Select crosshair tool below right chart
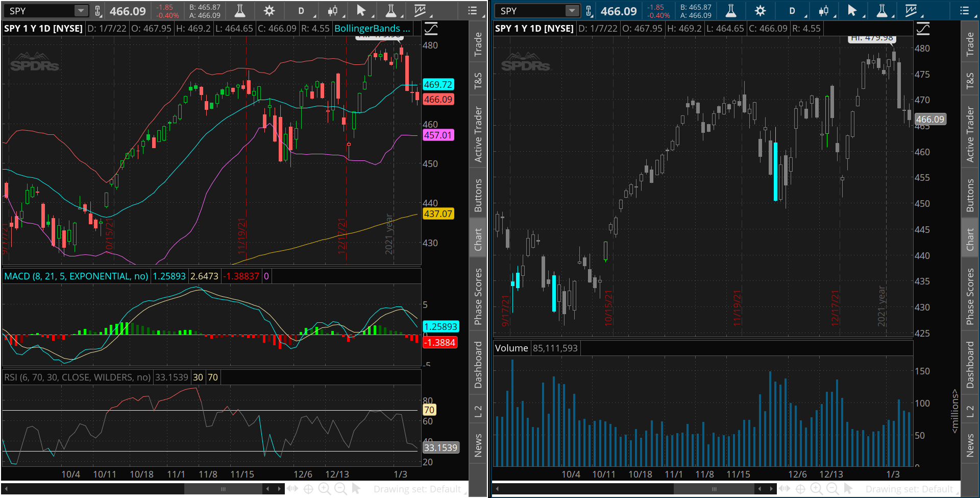Screen dimensions: 980x498 [800, 489]
